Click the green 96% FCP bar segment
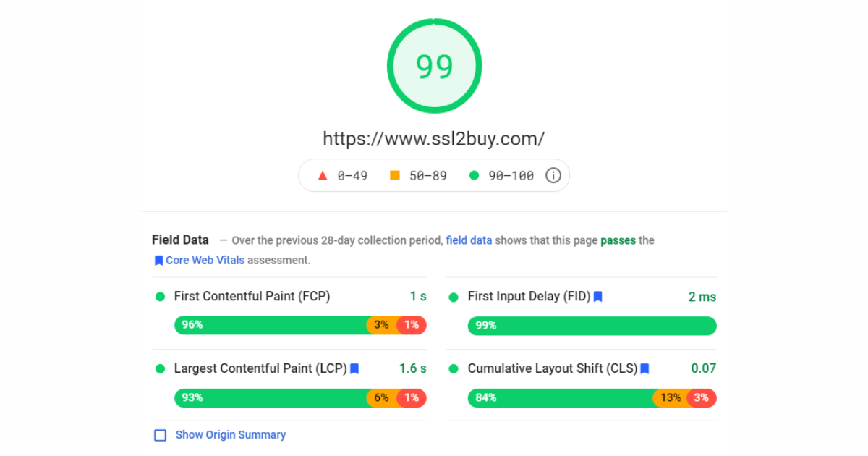Viewport: 868px width, 456px height. (271, 325)
